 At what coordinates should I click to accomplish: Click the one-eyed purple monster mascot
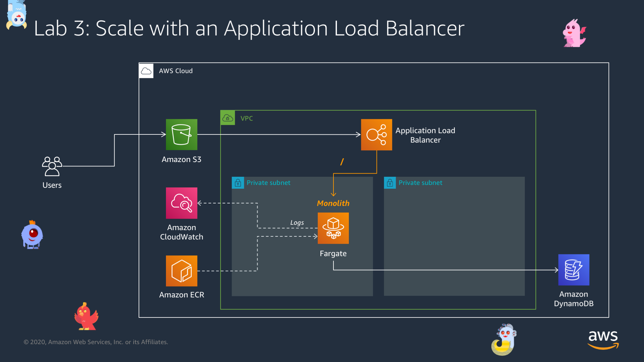pyautogui.click(x=32, y=235)
